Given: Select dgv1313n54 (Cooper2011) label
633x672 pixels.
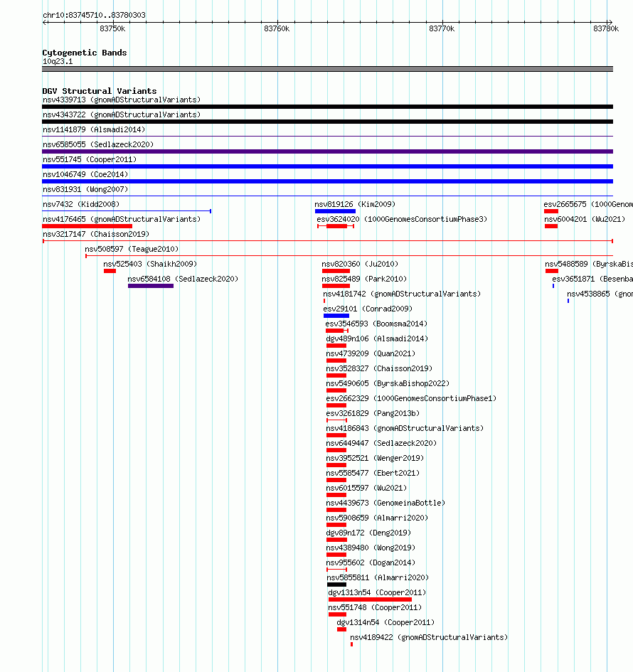Looking at the screenshot, I should click(x=377, y=593).
